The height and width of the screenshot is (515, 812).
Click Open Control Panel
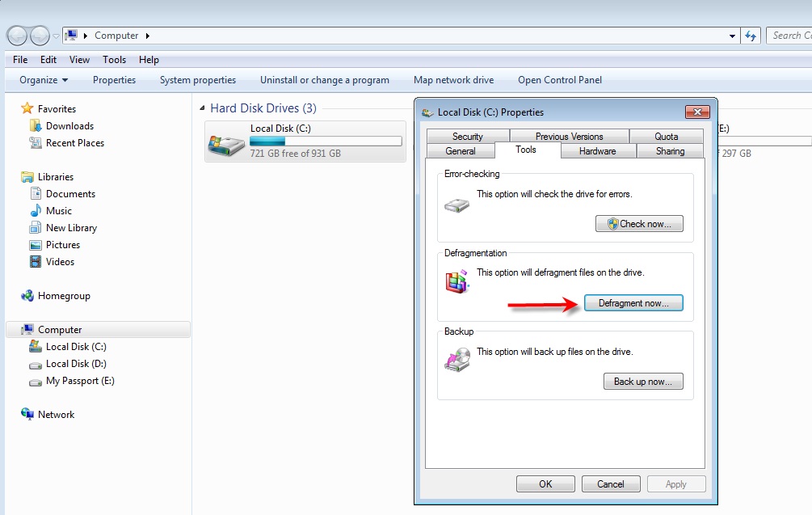pos(560,80)
